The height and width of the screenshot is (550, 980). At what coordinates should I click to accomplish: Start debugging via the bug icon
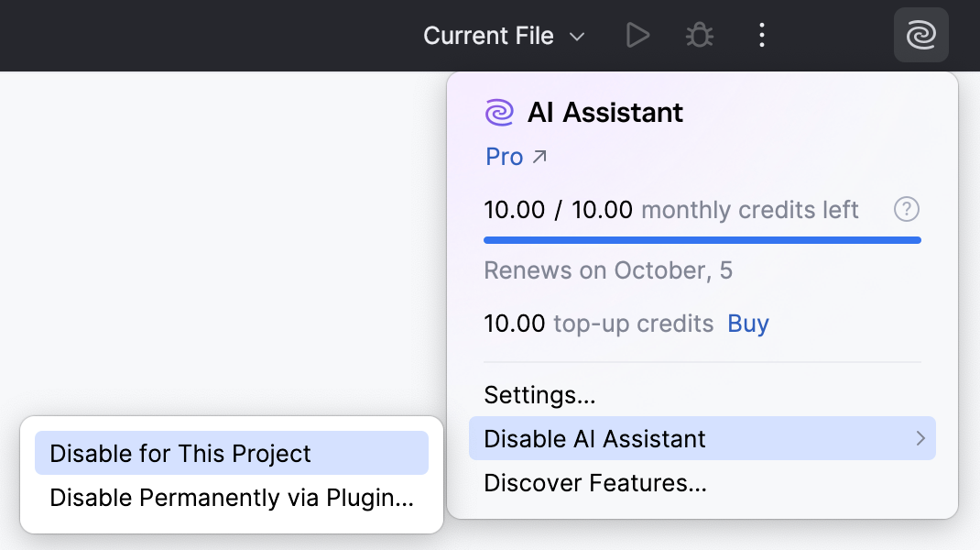coord(699,35)
